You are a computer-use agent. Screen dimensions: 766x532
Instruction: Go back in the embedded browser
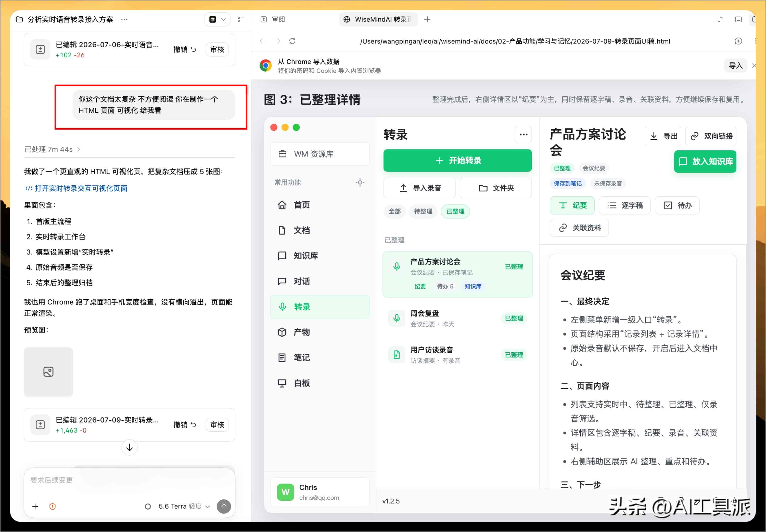coord(263,41)
